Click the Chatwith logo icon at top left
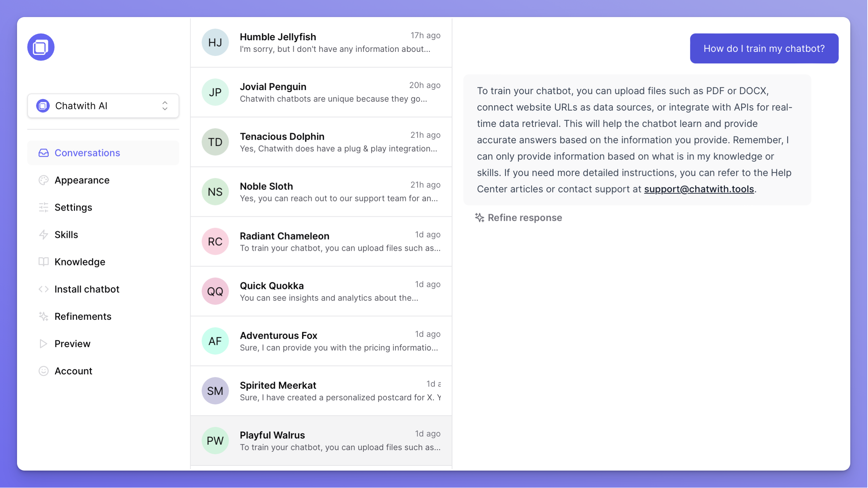This screenshot has width=868, height=488. pyautogui.click(x=41, y=47)
